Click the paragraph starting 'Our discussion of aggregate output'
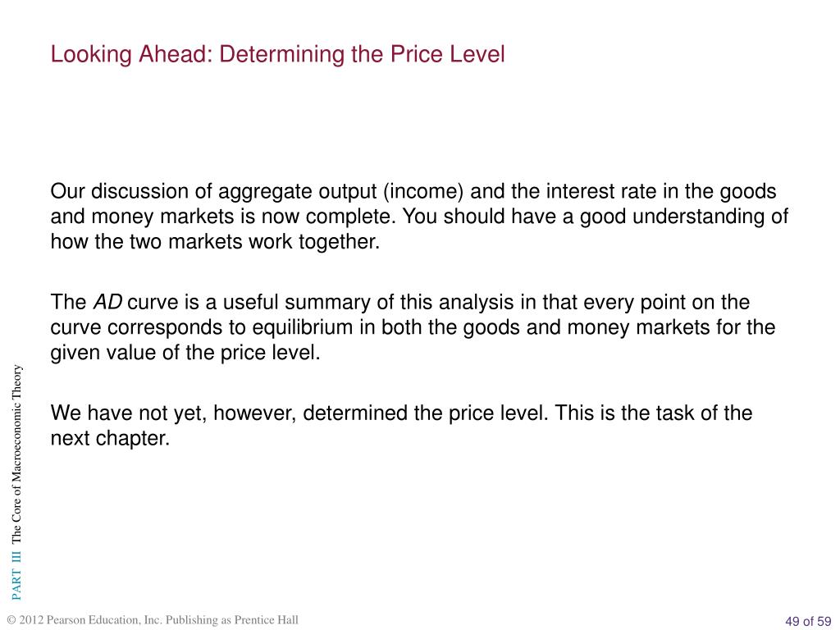Viewport: 840px width, 630px height. pos(419,217)
